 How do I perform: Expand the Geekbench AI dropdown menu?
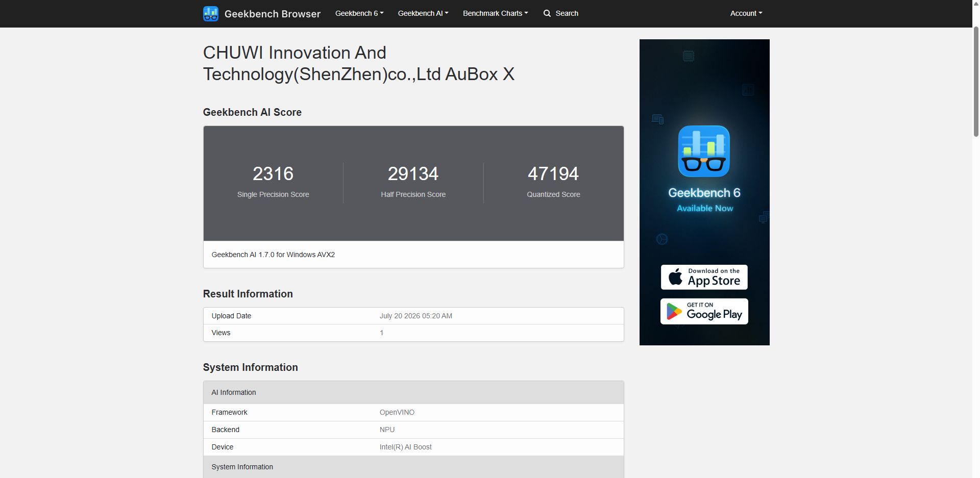[x=423, y=13]
